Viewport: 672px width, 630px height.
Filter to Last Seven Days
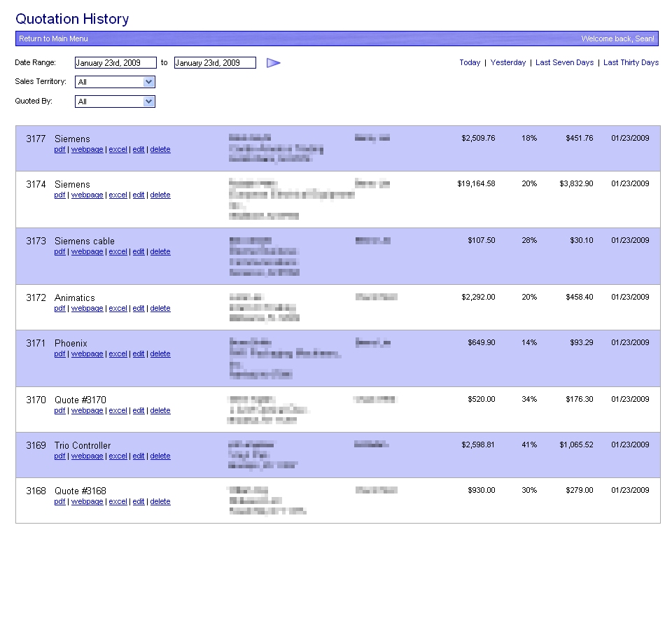point(564,62)
